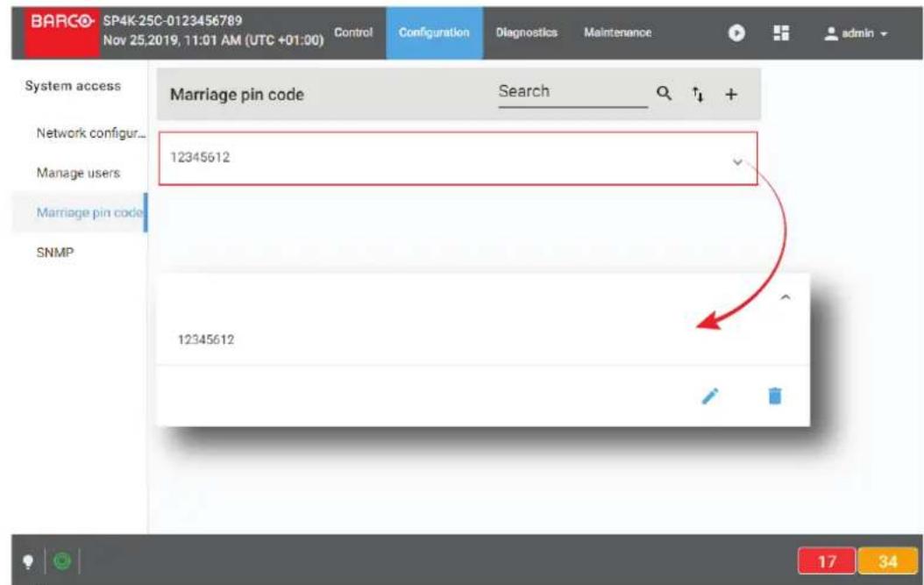Click the play circle icon in header

tap(736, 33)
